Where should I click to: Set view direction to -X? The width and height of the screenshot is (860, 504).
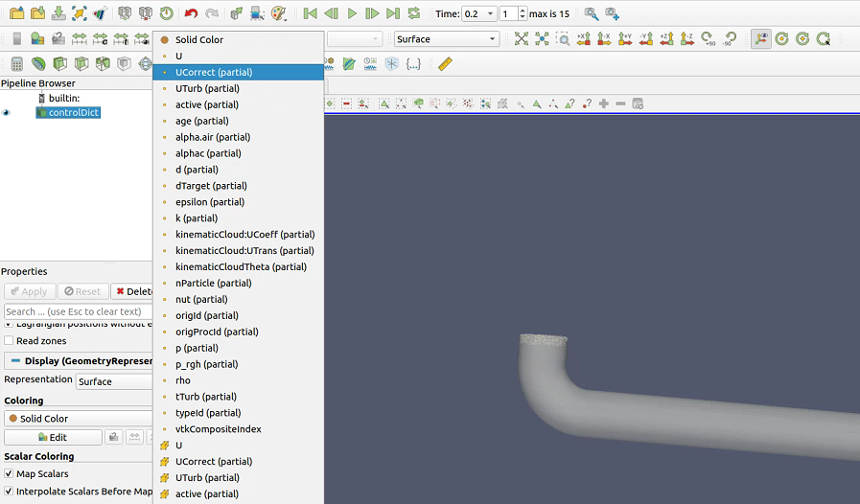click(604, 38)
